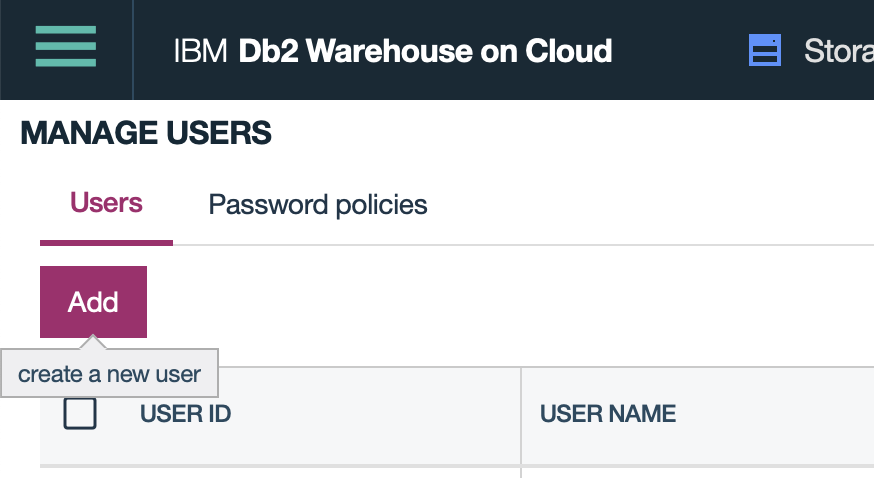Image resolution: width=874 pixels, height=478 pixels.
Task: Click blank header space left of Storage icon
Action: [x=680, y=50]
